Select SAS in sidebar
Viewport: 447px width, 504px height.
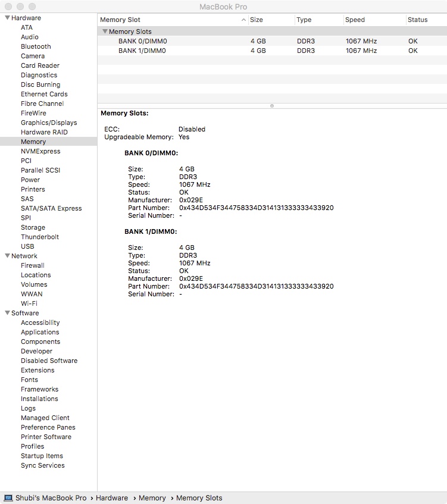click(x=27, y=199)
